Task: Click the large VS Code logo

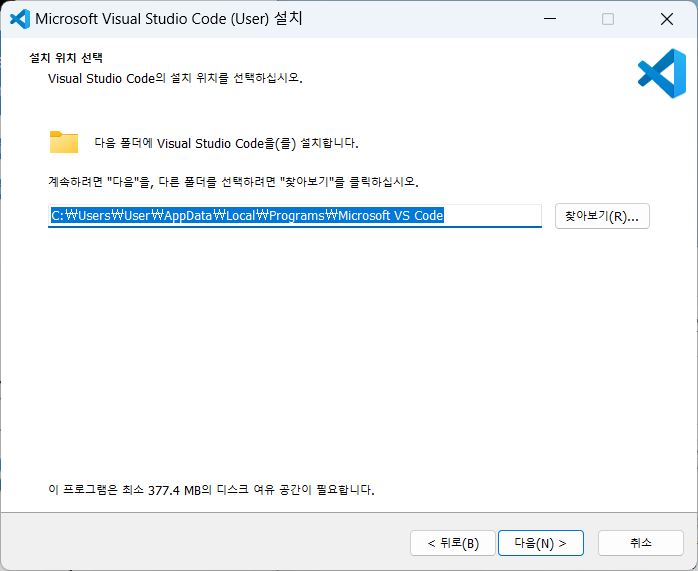Action: pos(662,73)
